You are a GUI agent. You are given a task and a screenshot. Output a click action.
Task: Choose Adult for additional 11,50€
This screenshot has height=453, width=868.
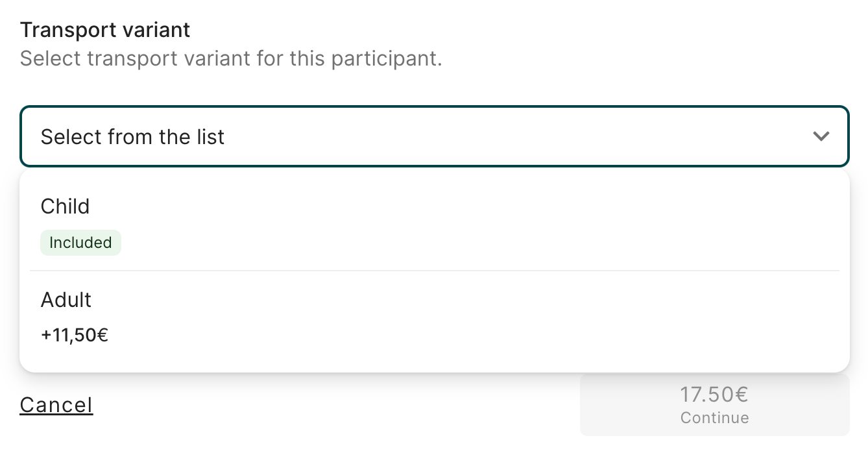pyautogui.click(x=259, y=318)
